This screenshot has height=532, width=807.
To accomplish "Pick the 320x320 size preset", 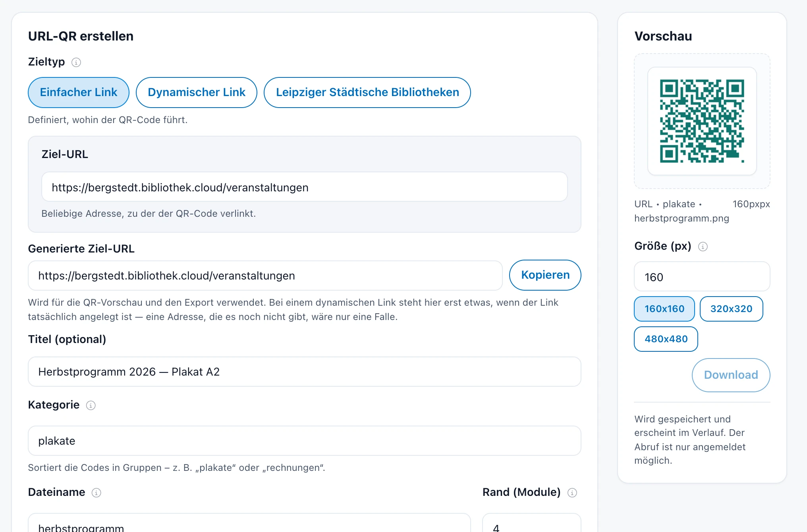I will pos(731,309).
